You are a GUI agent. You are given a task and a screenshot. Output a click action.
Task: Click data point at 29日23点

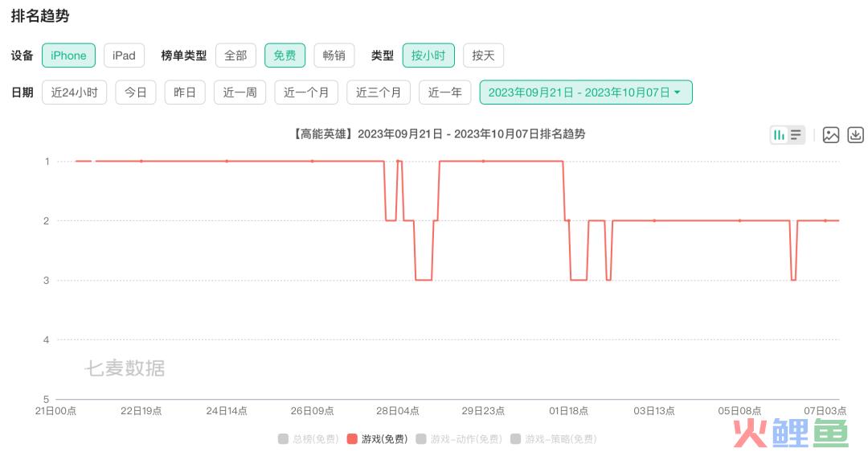pyautogui.click(x=483, y=161)
